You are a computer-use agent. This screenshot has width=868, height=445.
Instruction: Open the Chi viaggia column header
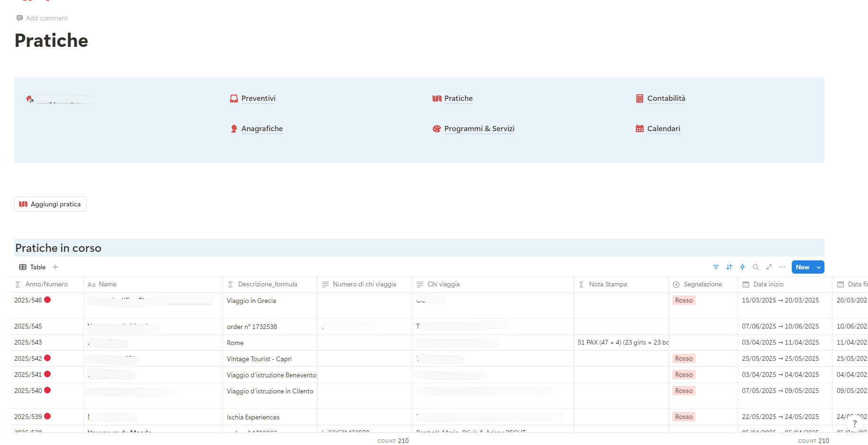[492, 285]
